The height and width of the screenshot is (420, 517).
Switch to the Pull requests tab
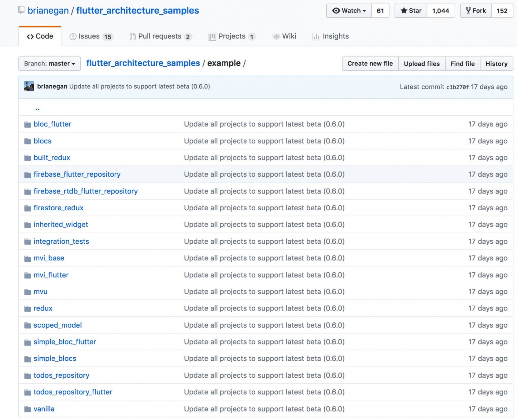pos(161,36)
